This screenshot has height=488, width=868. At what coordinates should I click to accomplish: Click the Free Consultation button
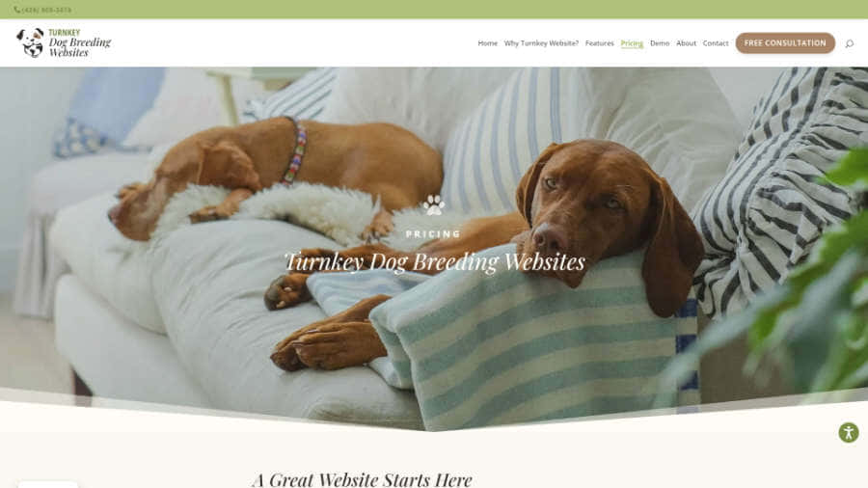tap(785, 43)
